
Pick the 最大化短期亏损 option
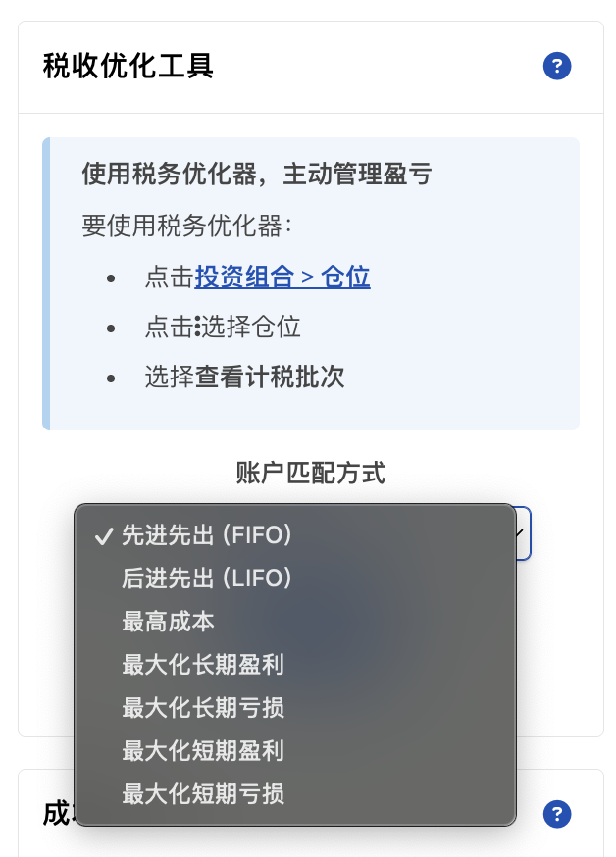pos(203,794)
